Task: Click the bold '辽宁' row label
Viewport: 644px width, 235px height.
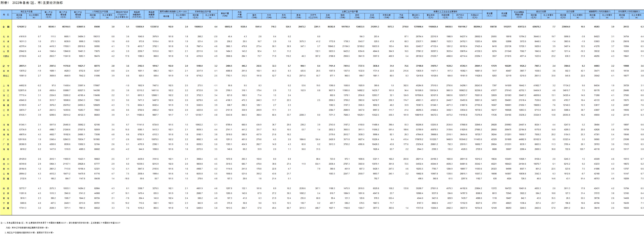Action: pyautogui.click(x=6, y=66)
